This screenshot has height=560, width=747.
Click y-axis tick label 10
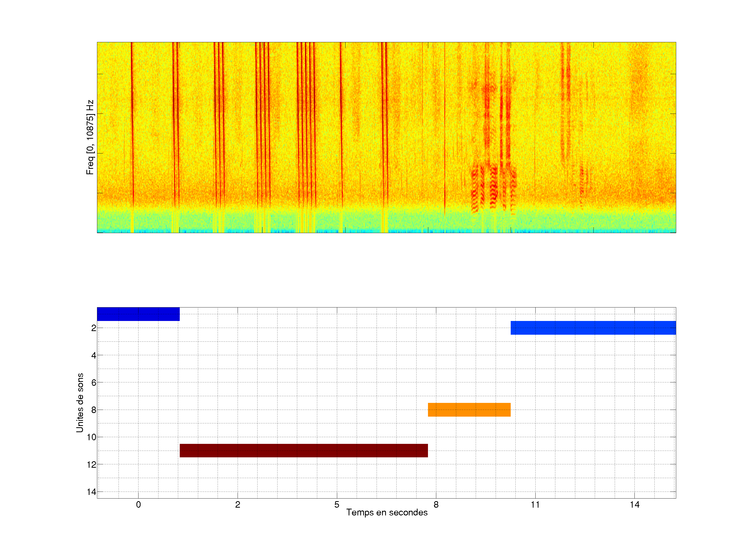(x=92, y=437)
